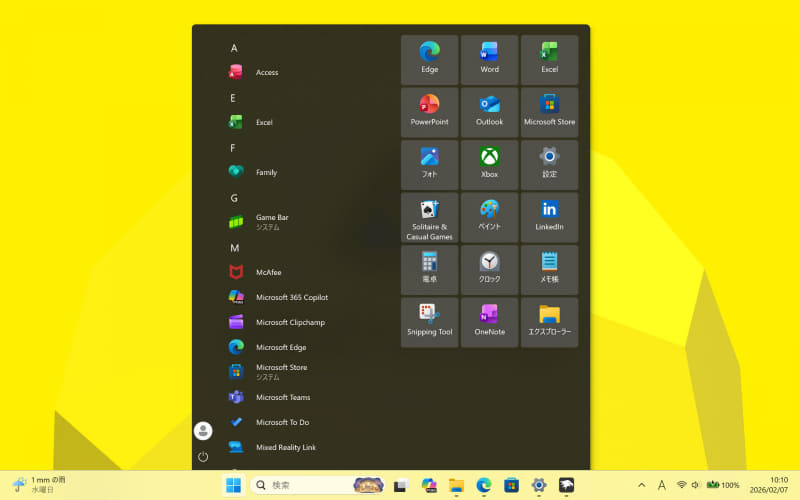The image size is (800, 500).
Task: Open the volume speaker indicator
Action: point(695,485)
